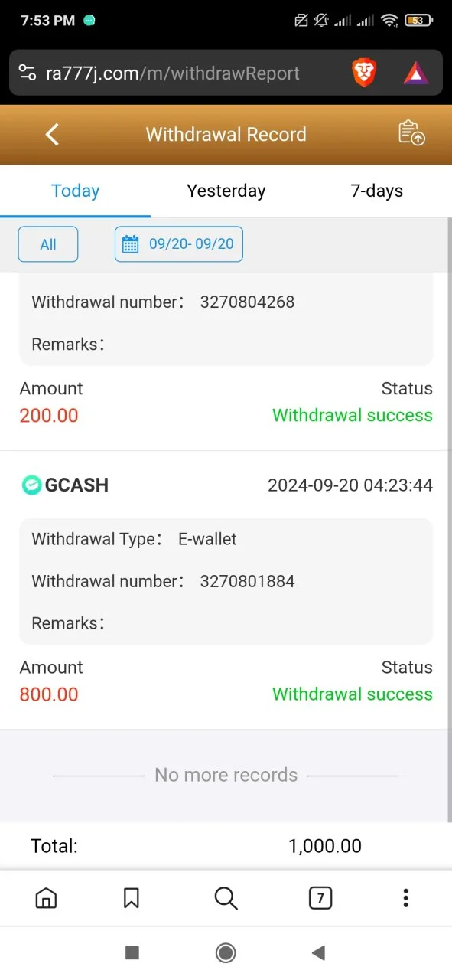
Task: Tap the Brave Rewards triangle icon
Action: (416, 73)
